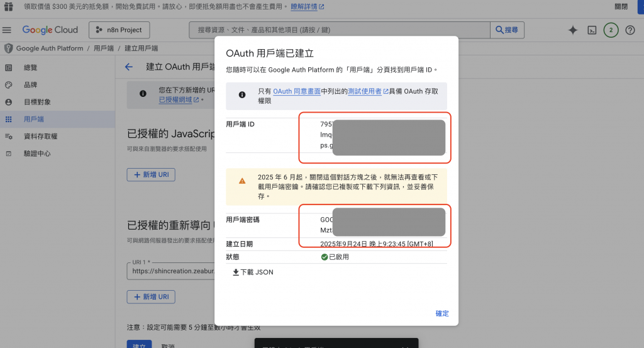
Task: Open 驗證中心 in the sidebar
Action: [x=37, y=154]
